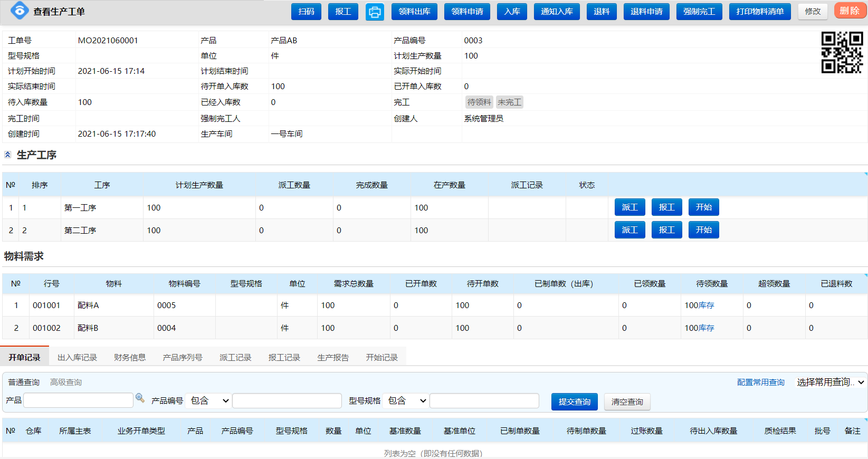
Task: Click the 待领料 status tag
Action: (x=479, y=102)
